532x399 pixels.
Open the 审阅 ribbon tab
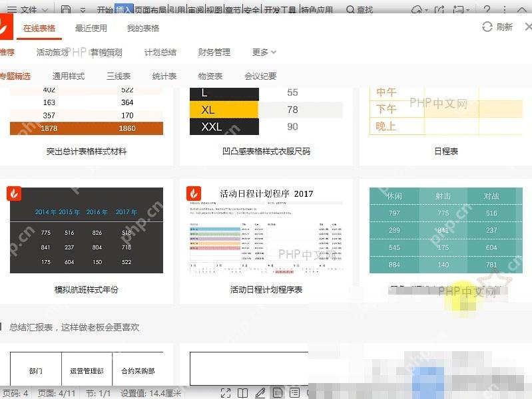click(196, 10)
